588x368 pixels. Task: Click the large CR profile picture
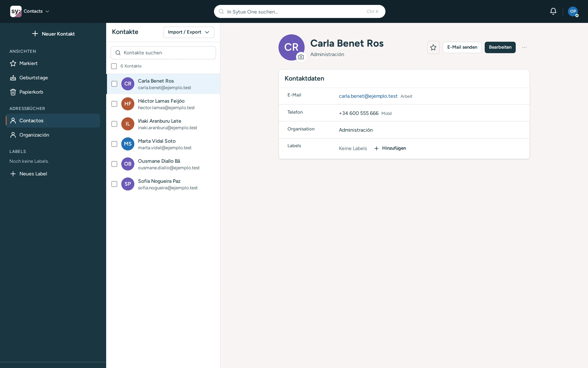click(x=291, y=47)
